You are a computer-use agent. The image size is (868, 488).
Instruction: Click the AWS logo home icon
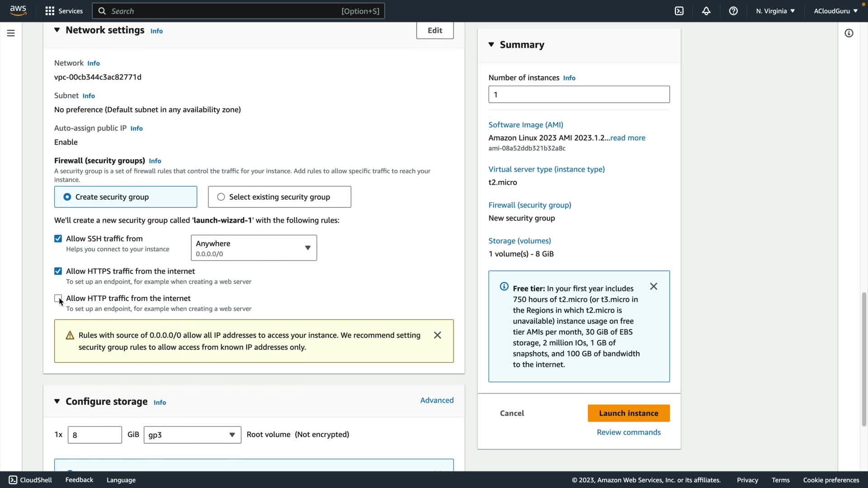pyautogui.click(x=18, y=11)
